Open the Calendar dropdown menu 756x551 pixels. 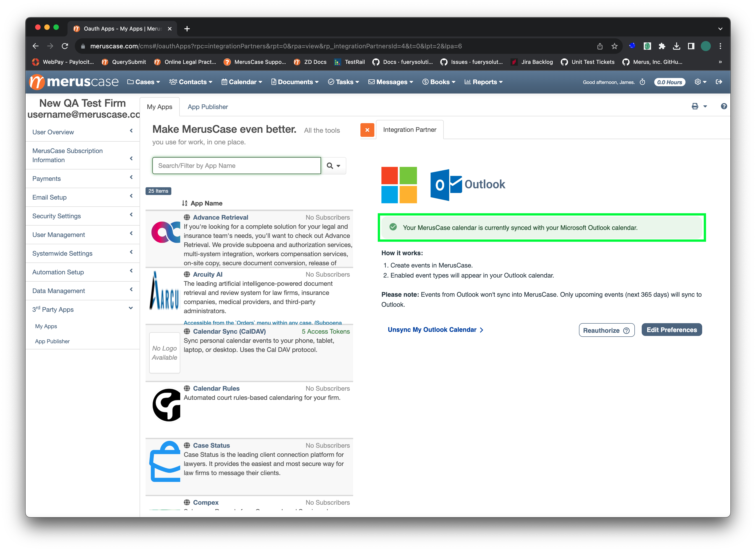click(x=242, y=82)
